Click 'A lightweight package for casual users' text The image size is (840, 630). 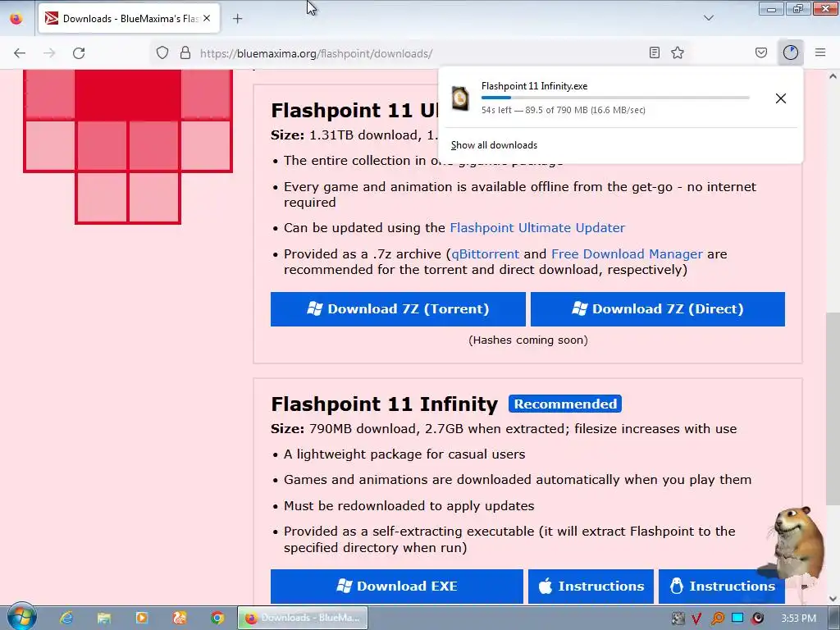point(404,454)
